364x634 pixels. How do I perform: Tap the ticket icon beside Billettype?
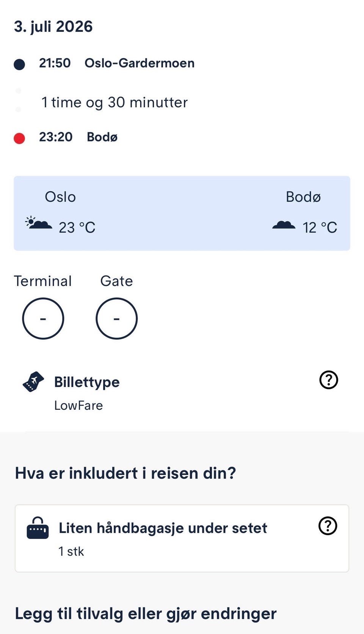[x=33, y=381]
